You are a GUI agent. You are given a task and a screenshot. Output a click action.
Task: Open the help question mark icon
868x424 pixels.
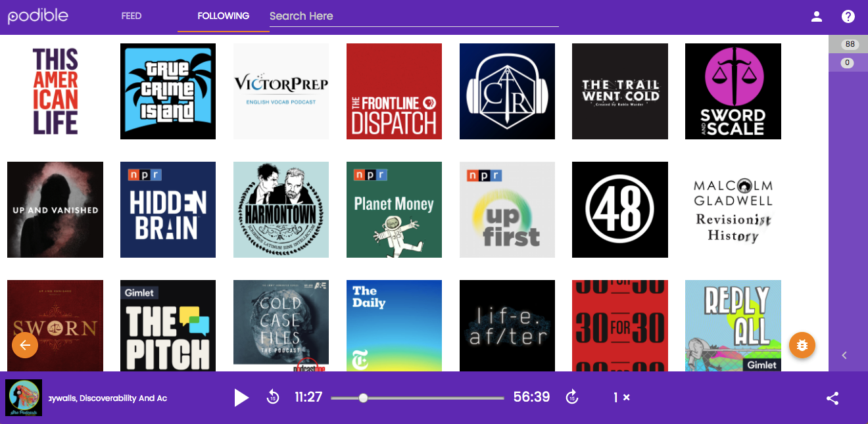pyautogui.click(x=848, y=16)
